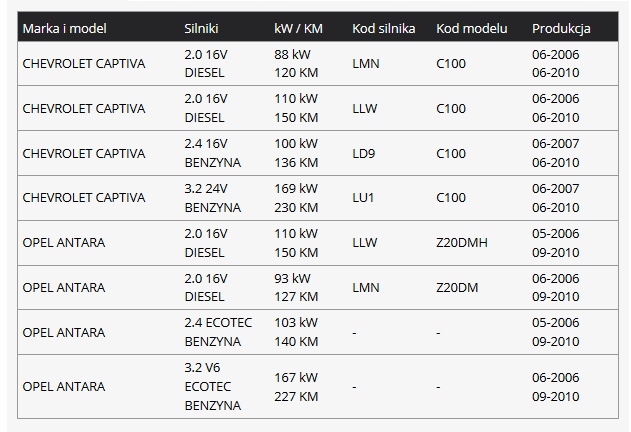Click the kW / KM header
This screenshot has height=432, width=631.
(298, 29)
